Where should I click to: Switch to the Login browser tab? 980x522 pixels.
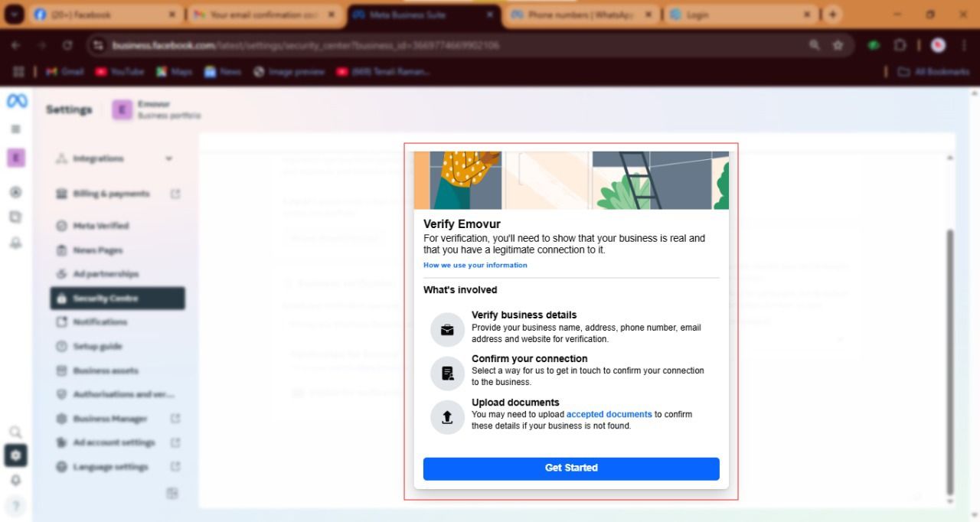pos(740,15)
